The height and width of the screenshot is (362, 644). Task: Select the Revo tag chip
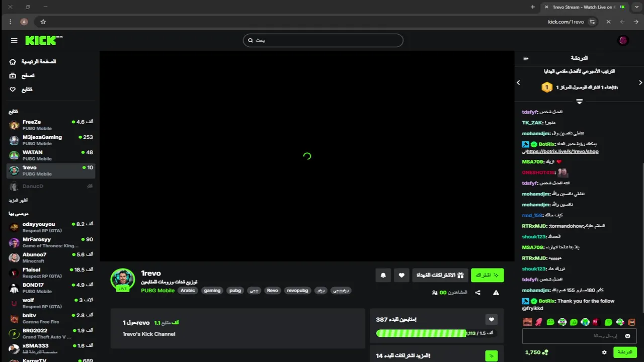(272, 290)
